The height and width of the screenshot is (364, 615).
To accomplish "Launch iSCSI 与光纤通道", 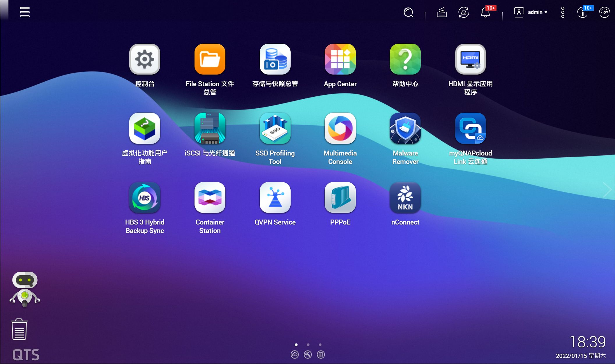I will [210, 128].
